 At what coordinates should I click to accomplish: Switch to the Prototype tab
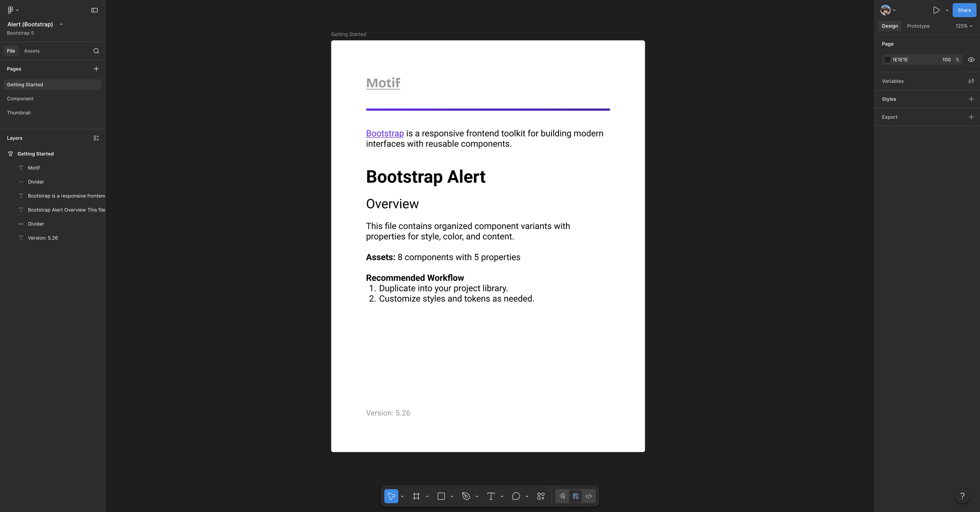pyautogui.click(x=918, y=26)
